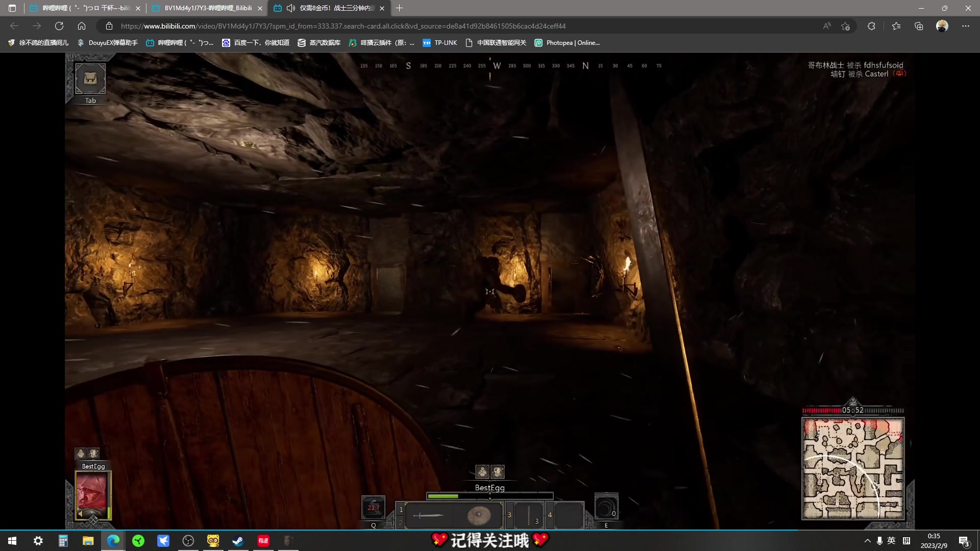Mute the tab playing audio

291,8
